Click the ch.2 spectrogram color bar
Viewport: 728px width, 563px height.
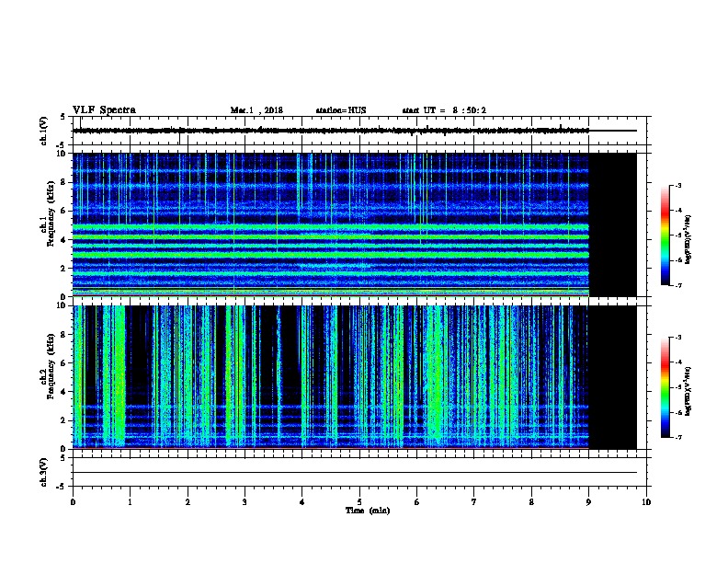(665, 387)
